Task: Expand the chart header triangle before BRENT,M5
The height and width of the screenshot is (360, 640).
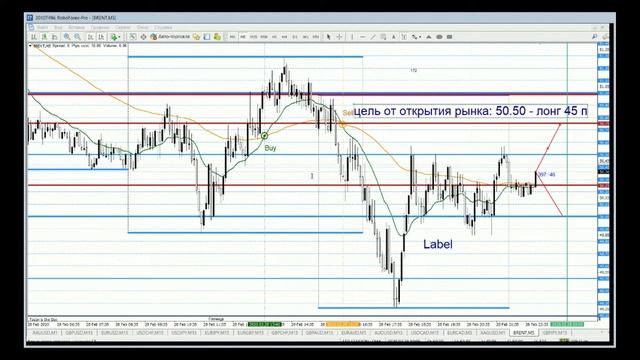Action: [30, 46]
